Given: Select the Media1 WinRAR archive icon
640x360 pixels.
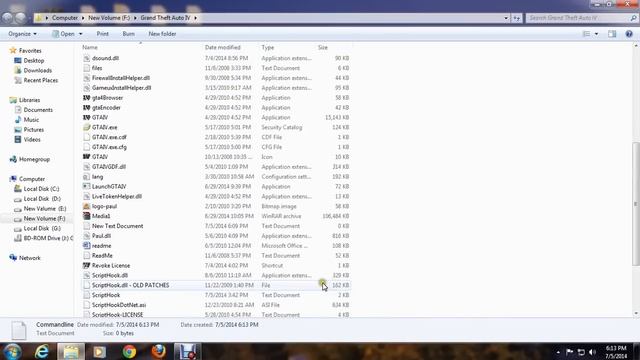Looking at the screenshot, I should (87, 216).
